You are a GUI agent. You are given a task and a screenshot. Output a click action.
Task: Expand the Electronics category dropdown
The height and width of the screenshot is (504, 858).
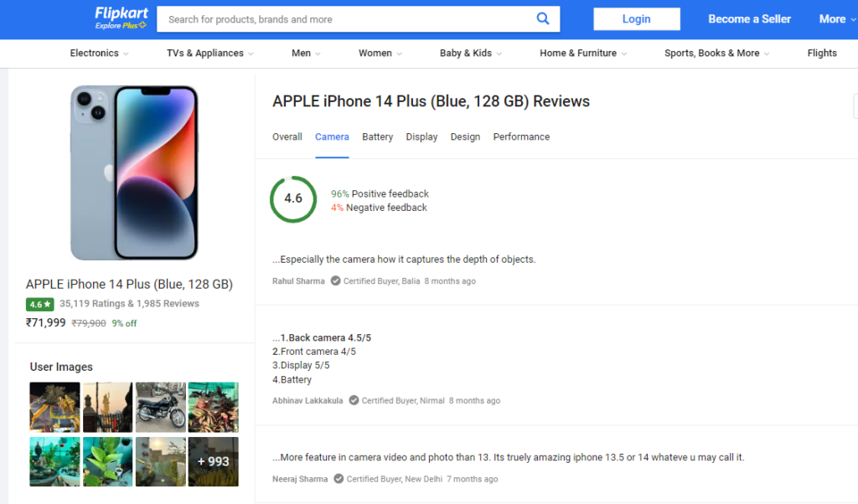click(99, 53)
